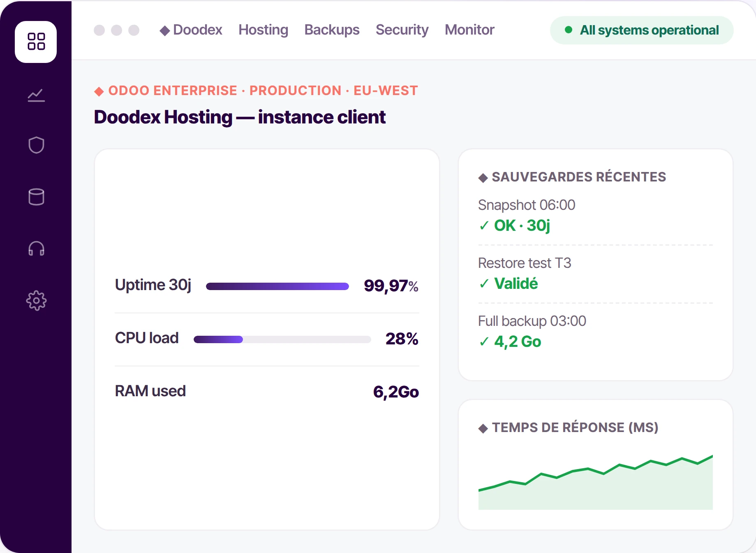The height and width of the screenshot is (553, 756).
Task: Open the analytics chart icon in sidebar
Action: click(36, 95)
